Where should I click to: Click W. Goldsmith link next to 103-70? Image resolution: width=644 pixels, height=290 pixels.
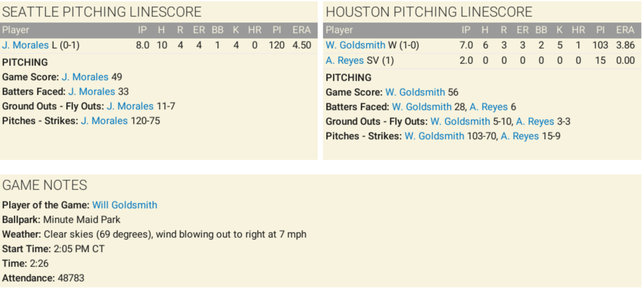(x=434, y=136)
